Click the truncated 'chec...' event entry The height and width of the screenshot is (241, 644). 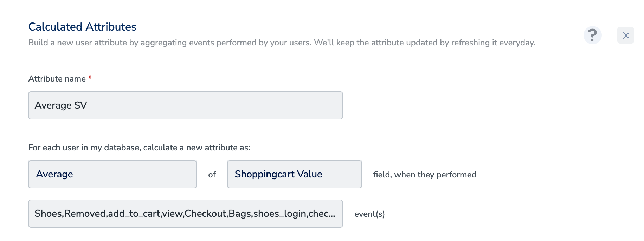321,214
